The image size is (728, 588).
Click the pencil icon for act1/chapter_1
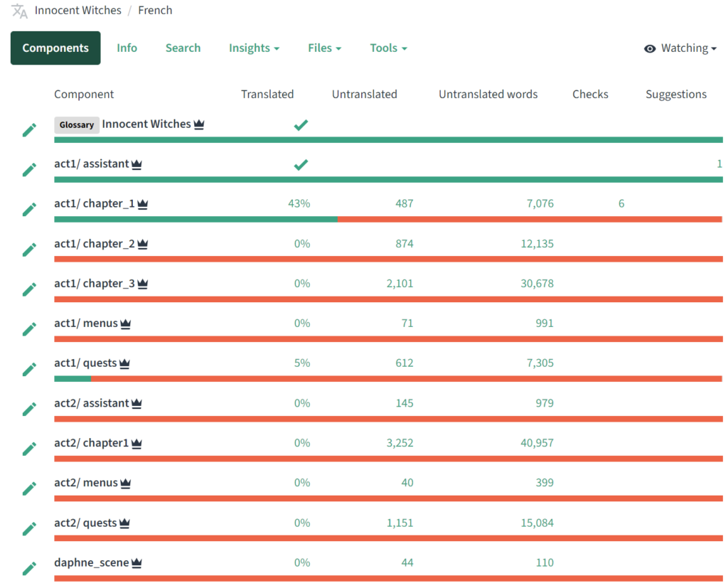(x=29, y=210)
